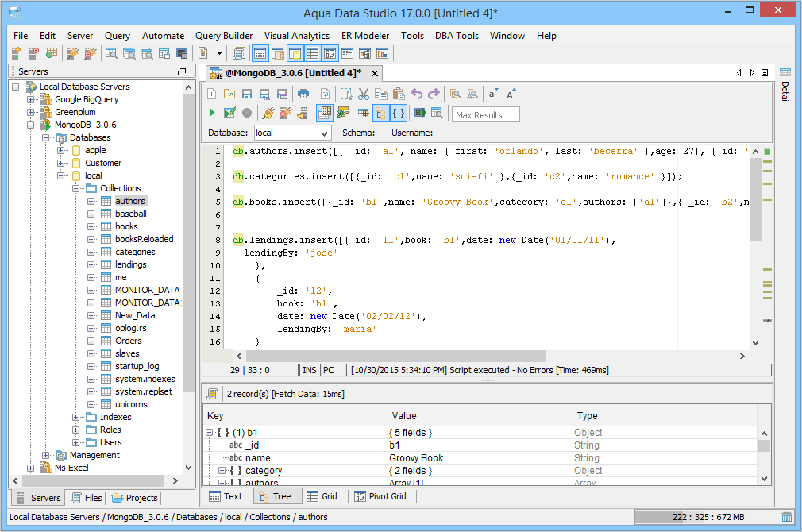Click the memory usage bar in status bar
The width and height of the screenshot is (802, 532).
point(707,517)
